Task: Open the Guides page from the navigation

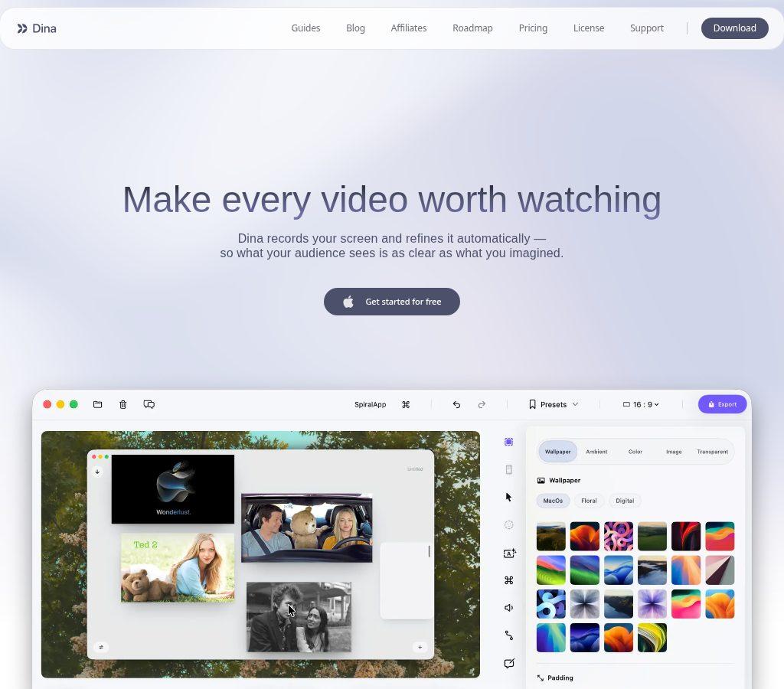Action: tap(305, 28)
